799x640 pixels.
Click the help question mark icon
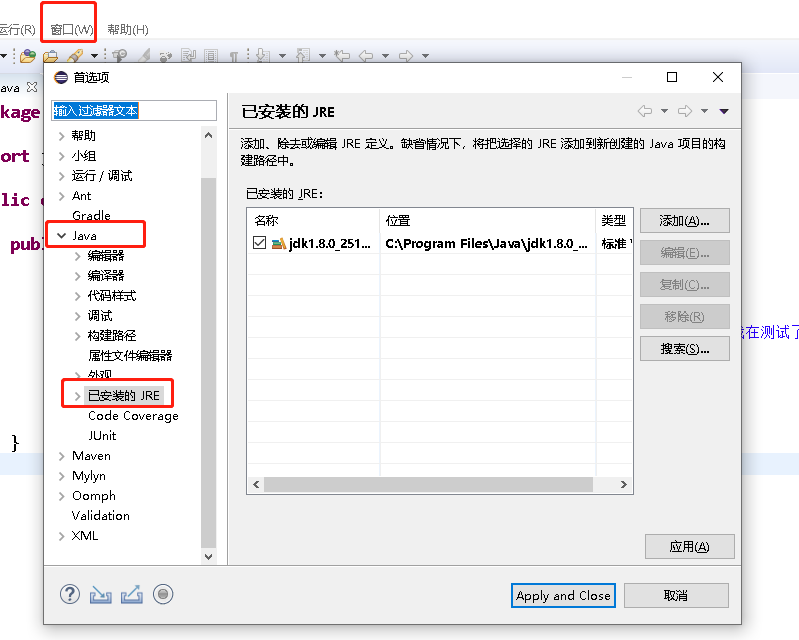(70, 594)
